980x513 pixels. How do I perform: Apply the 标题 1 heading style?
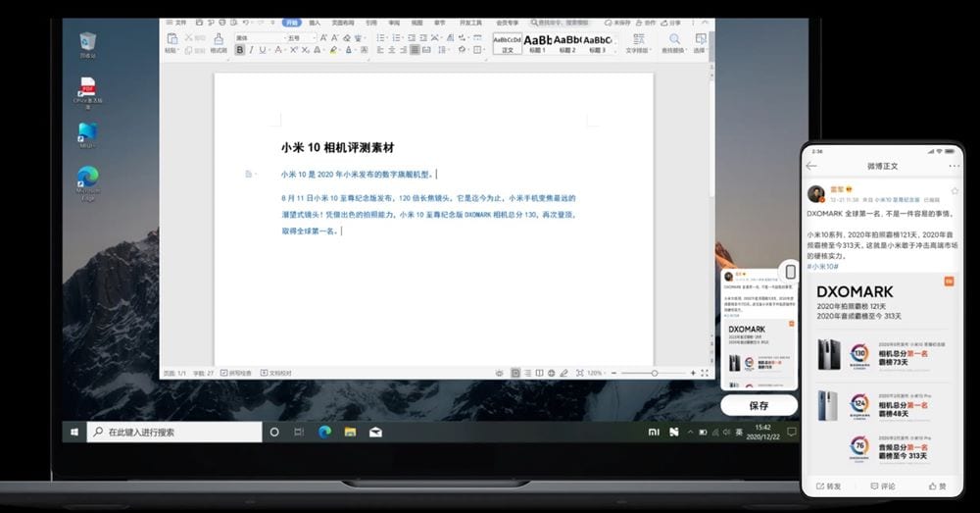pos(537,44)
